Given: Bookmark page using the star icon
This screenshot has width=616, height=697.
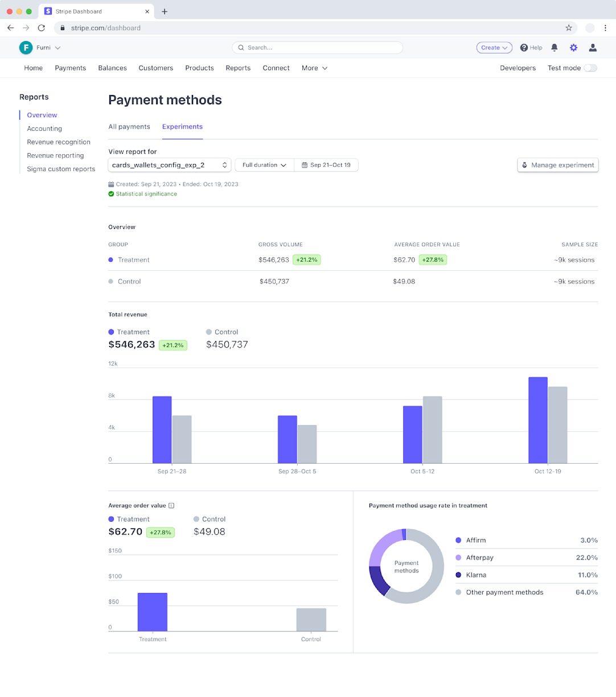Looking at the screenshot, I should point(568,28).
